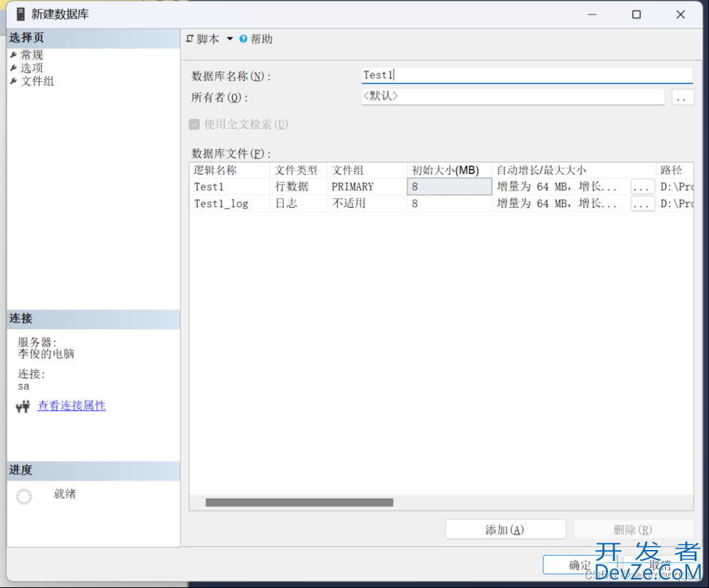Click 添加(A) button
This screenshot has width=709, height=588.
pyautogui.click(x=505, y=529)
